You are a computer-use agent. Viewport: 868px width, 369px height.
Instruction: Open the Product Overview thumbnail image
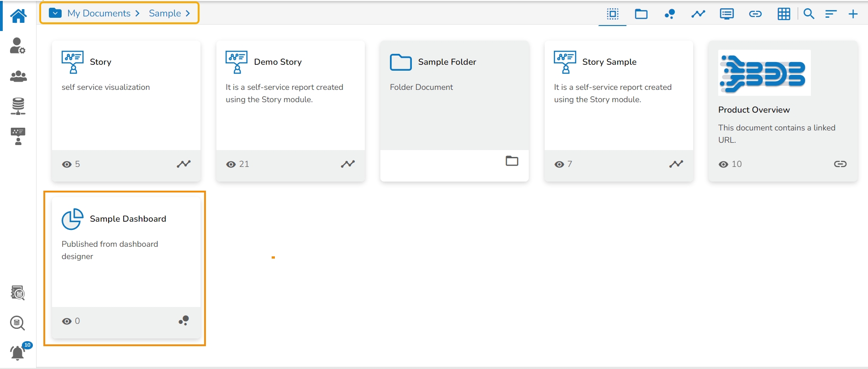(764, 73)
